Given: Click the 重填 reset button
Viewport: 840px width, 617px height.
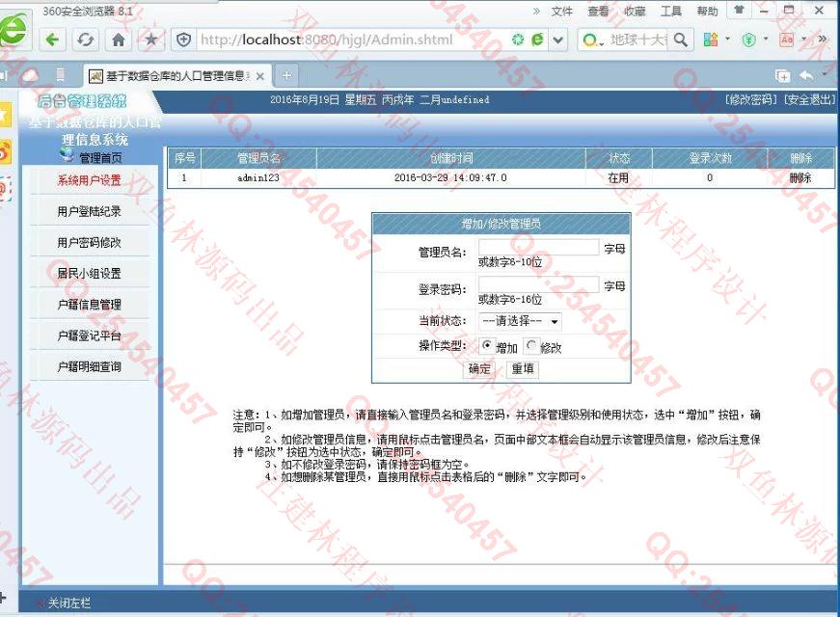Looking at the screenshot, I should tap(523, 369).
